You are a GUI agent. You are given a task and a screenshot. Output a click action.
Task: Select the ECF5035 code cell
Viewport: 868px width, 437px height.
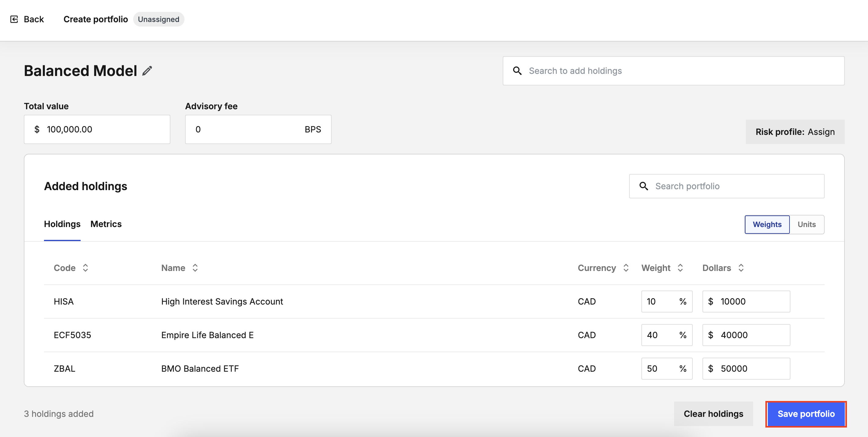tap(72, 335)
